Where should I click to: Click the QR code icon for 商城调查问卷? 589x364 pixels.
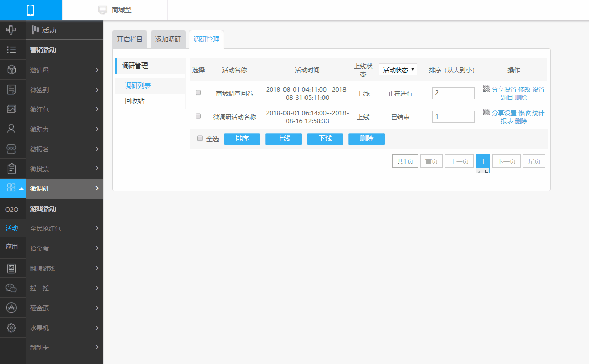[486, 89]
